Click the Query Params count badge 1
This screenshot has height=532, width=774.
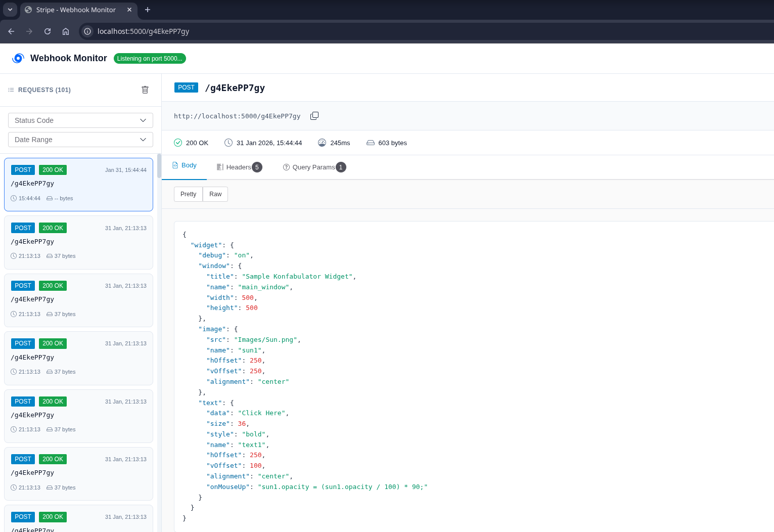(x=341, y=167)
